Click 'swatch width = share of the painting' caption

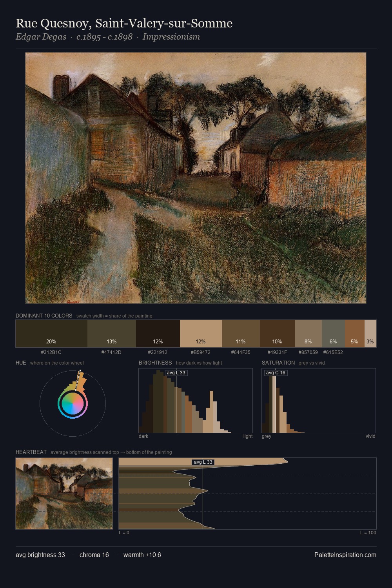pyautogui.click(x=114, y=316)
